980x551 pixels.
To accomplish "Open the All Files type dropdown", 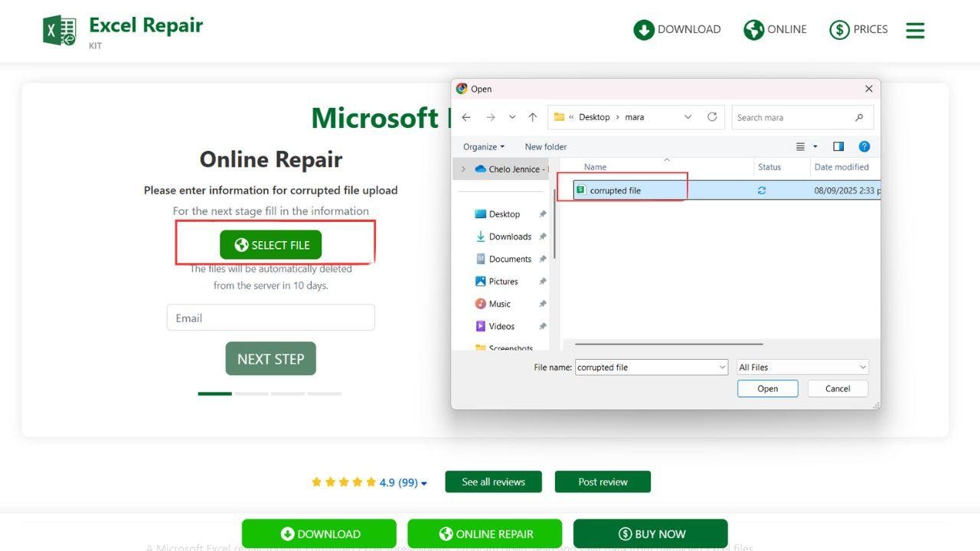I will (x=802, y=367).
